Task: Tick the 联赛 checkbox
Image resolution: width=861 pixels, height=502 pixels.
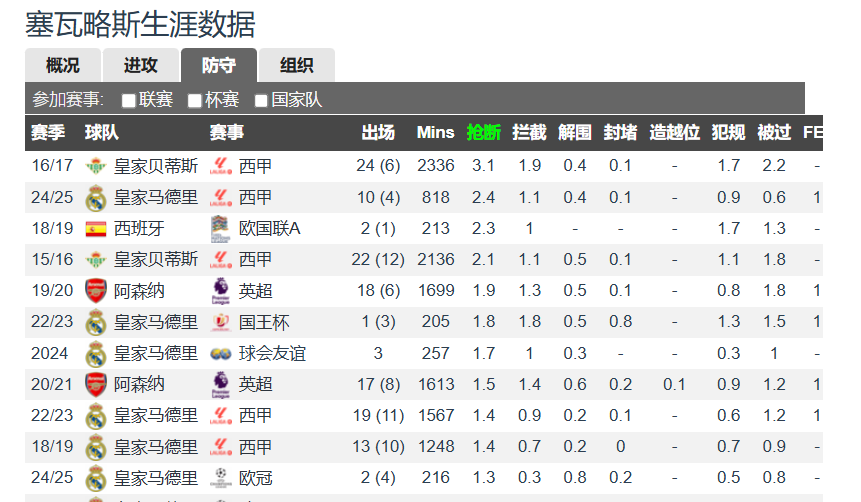Action: 128,101
